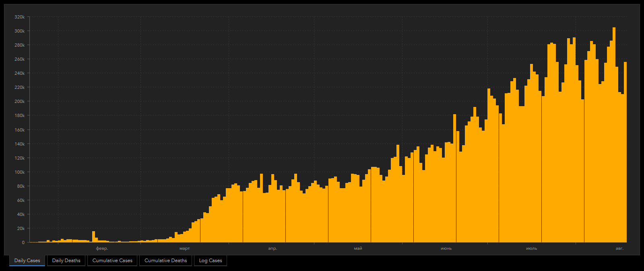The height and width of the screenshot is (271, 644).
Task: Click the 60k y-axis label
Action: pyautogui.click(x=21, y=200)
